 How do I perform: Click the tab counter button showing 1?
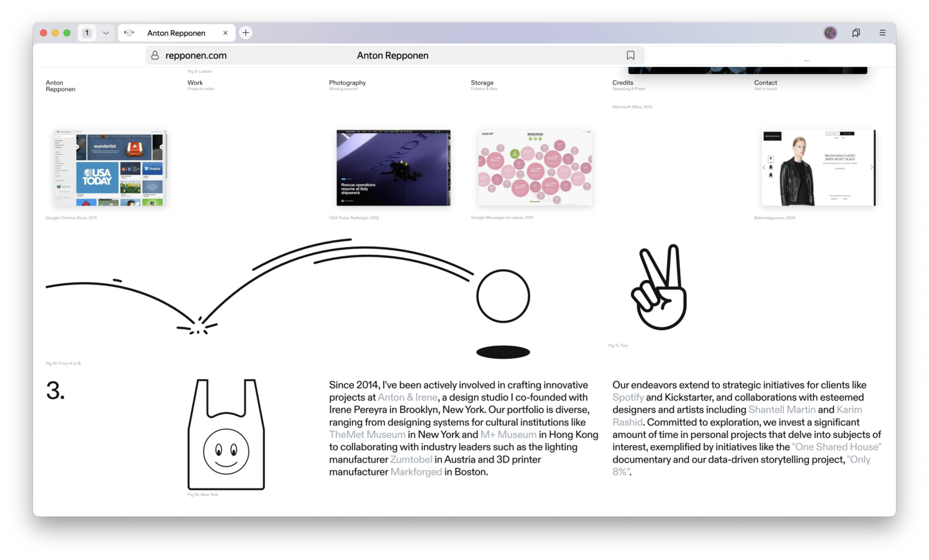[87, 33]
